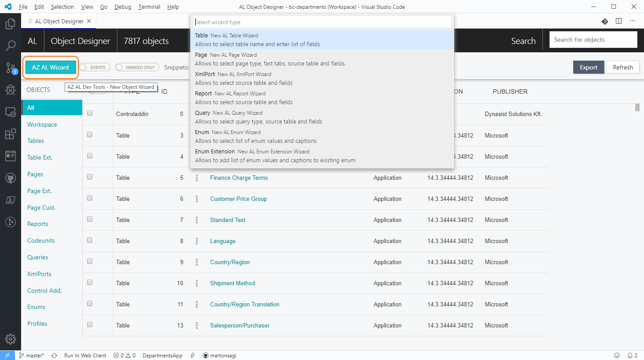
Task: Filter by Page Ext. in sidebar
Action: pyautogui.click(x=40, y=191)
